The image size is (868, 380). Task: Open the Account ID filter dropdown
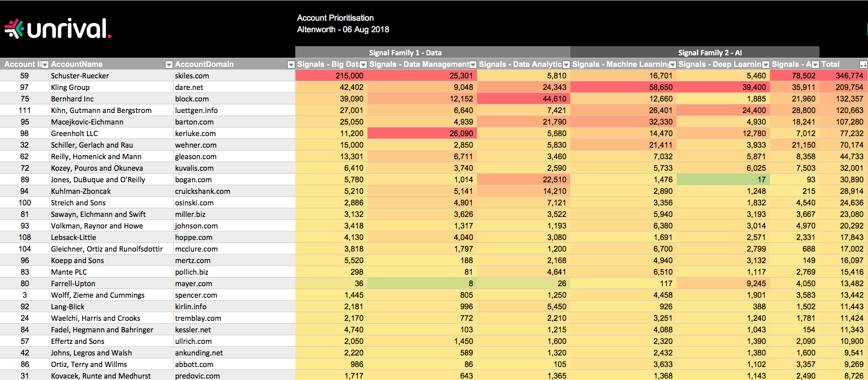[x=45, y=64]
